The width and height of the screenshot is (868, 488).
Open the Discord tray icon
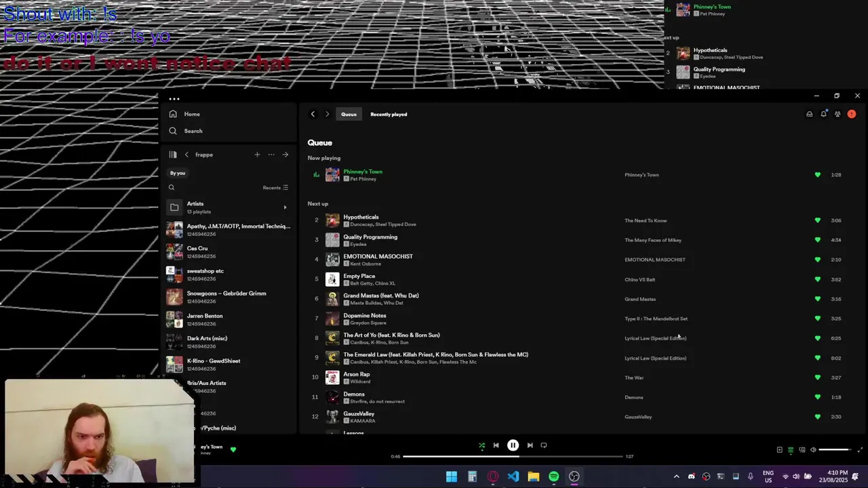pos(691,476)
